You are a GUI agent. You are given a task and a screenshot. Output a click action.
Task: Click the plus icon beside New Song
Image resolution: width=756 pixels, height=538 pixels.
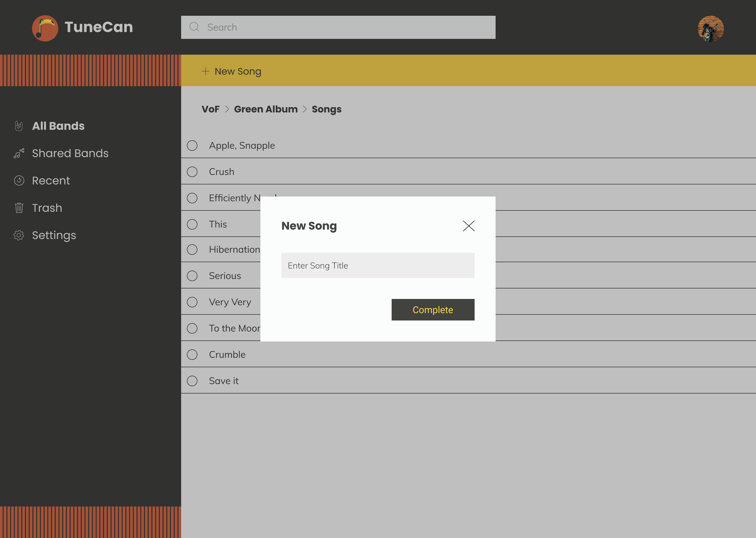206,71
